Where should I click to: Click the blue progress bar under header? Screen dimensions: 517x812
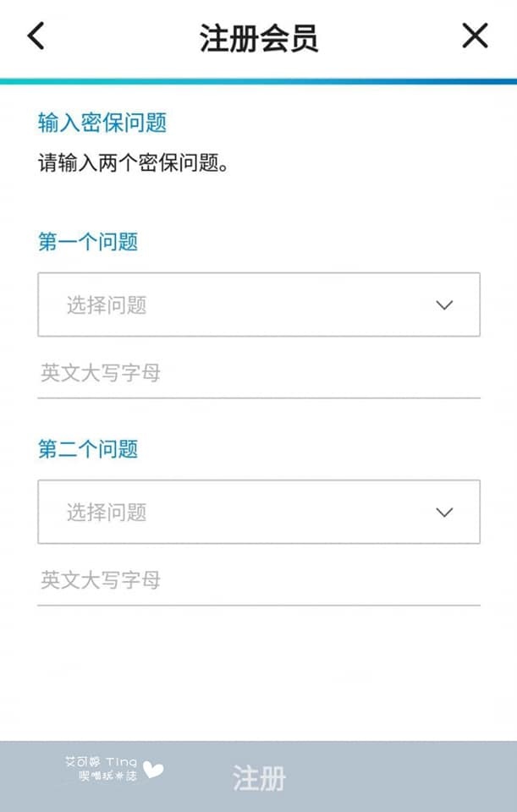tap(258, 81)
